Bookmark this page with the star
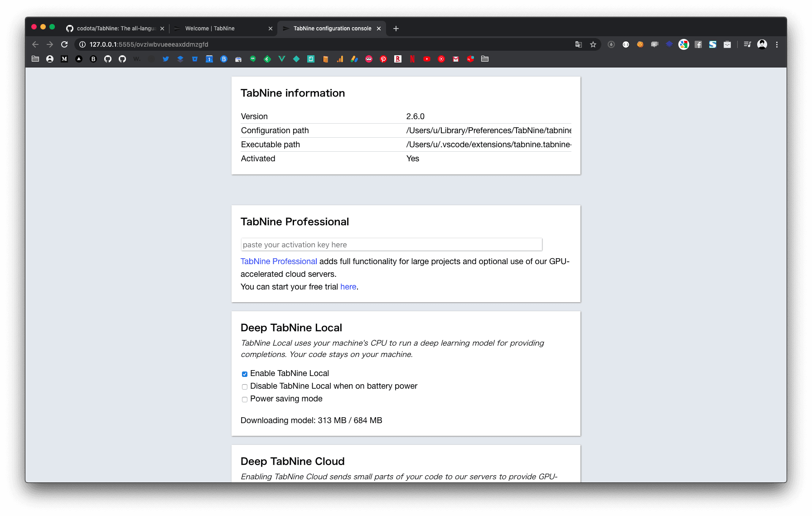This screenshot has width=812, height=516. pyautogui.click(x=593, y=44)
